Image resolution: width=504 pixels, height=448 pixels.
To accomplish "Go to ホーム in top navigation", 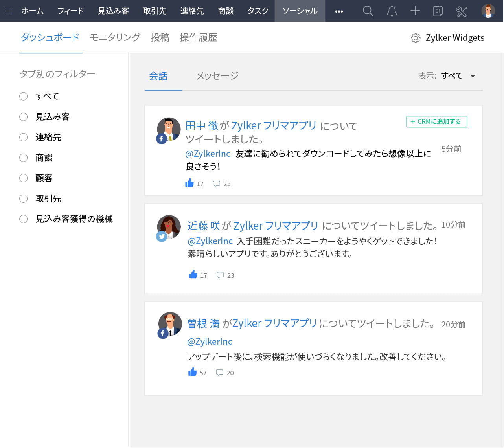I will point(33,11).
